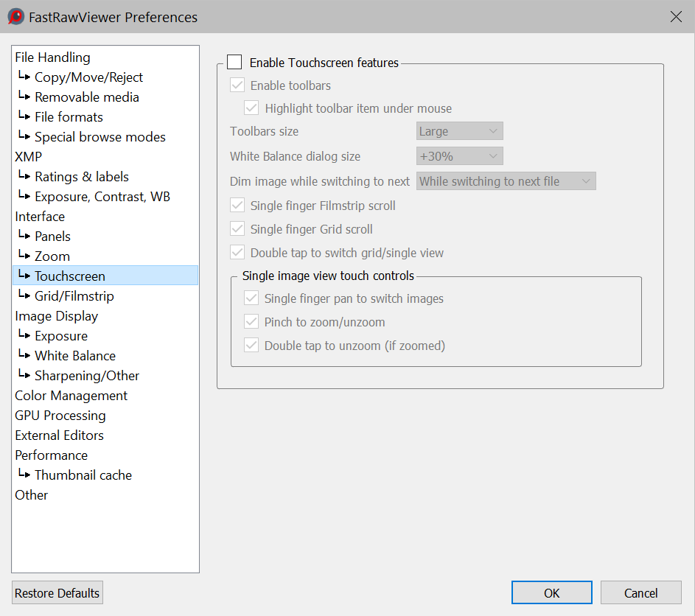Image resolution: width=695 pixels, height=616 pixels.
Task: Click the FastRawViewer app icon in title bar
Action: point(16,17)
